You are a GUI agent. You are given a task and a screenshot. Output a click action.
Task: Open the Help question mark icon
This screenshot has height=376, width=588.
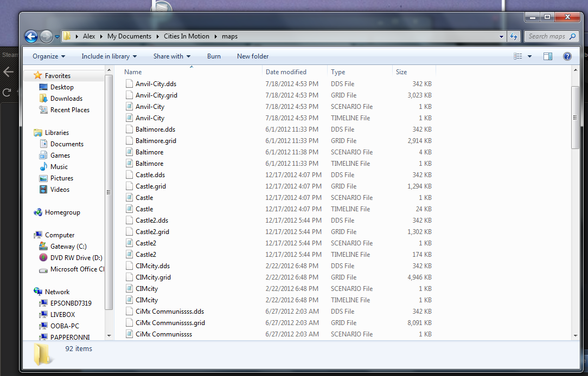pyautogui.click(x=567, y=56)
